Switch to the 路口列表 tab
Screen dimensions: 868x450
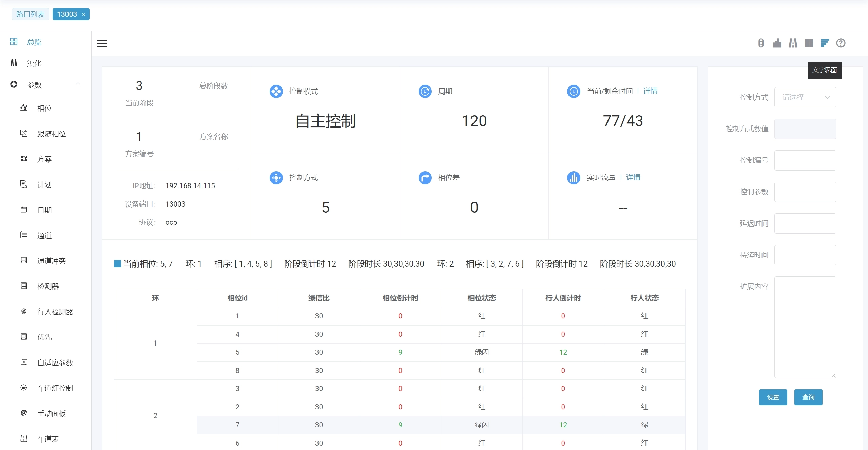pyautogui.click(x=30, y=14)
